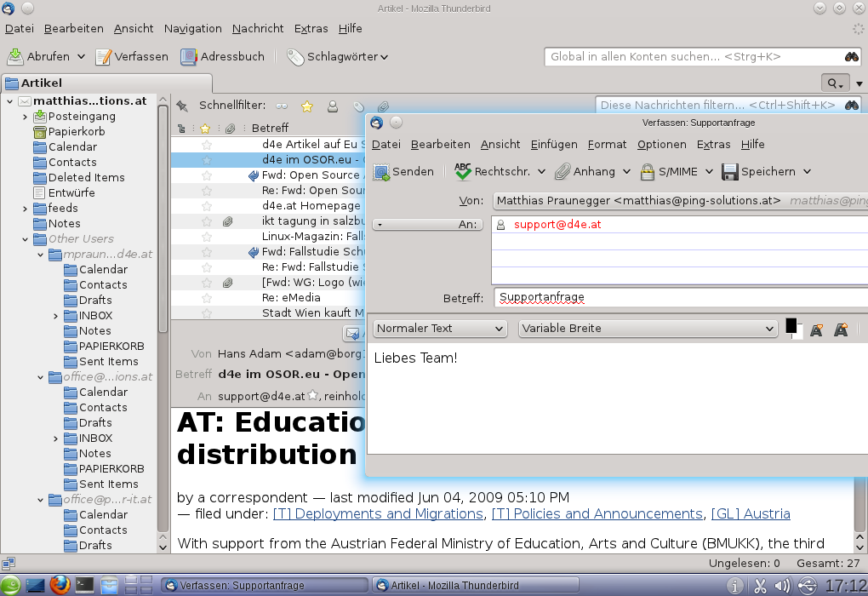Open the Navigation menu
The image size is (868, 596).
(x=192, y=29)
